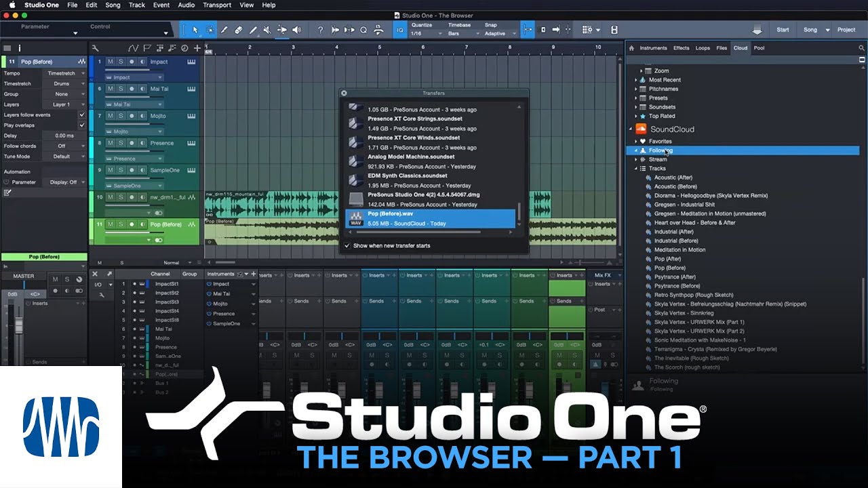The height and width of the screenshot is (488, 868).
Task: Open the Audio menu
Action: 186,5
